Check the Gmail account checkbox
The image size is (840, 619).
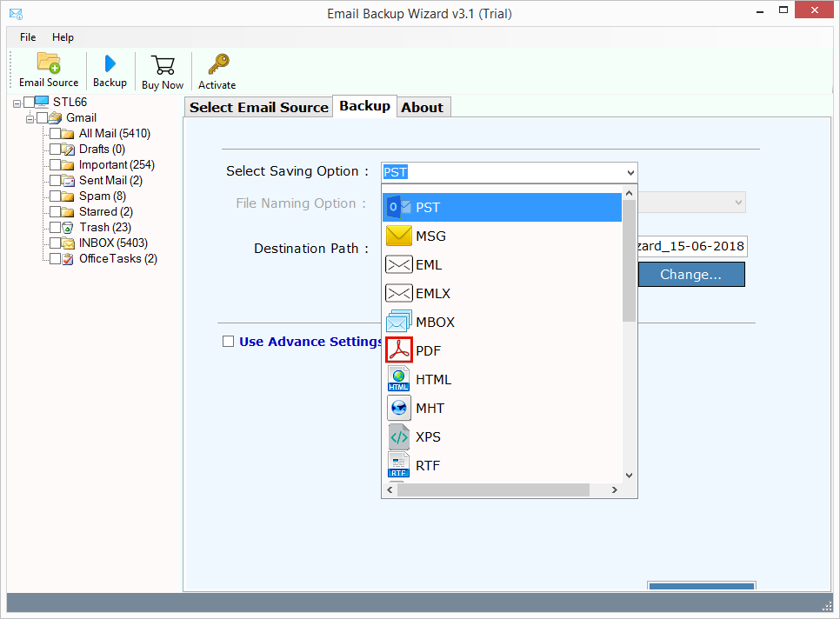(x=43, y=118)
